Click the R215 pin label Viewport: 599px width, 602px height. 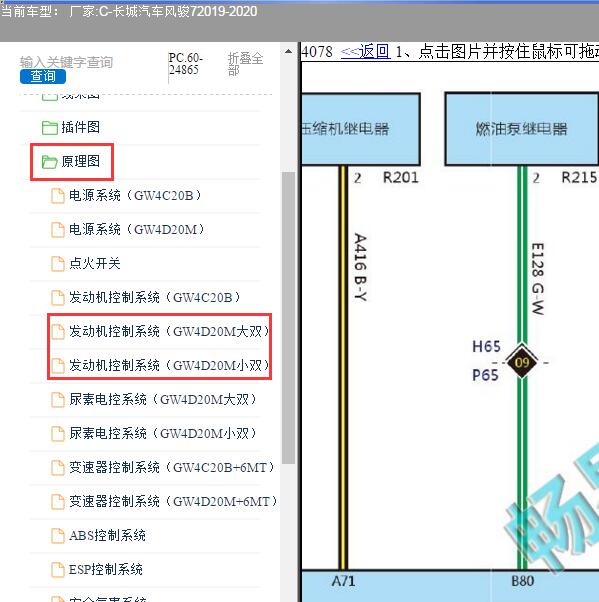tap(579, 178)
